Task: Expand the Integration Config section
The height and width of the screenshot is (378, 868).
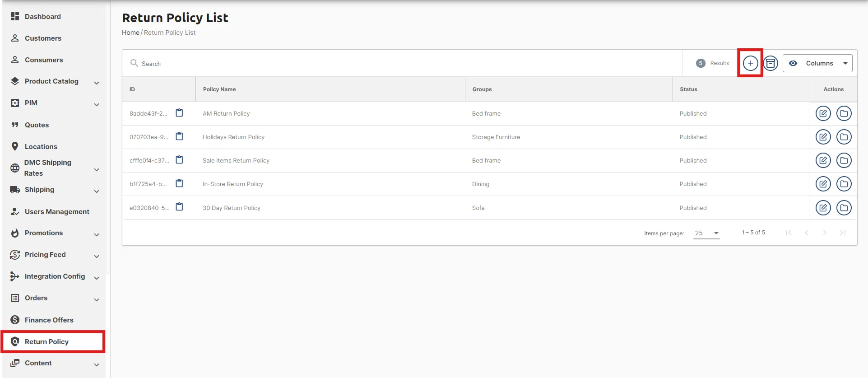Action: pos(97,278)
